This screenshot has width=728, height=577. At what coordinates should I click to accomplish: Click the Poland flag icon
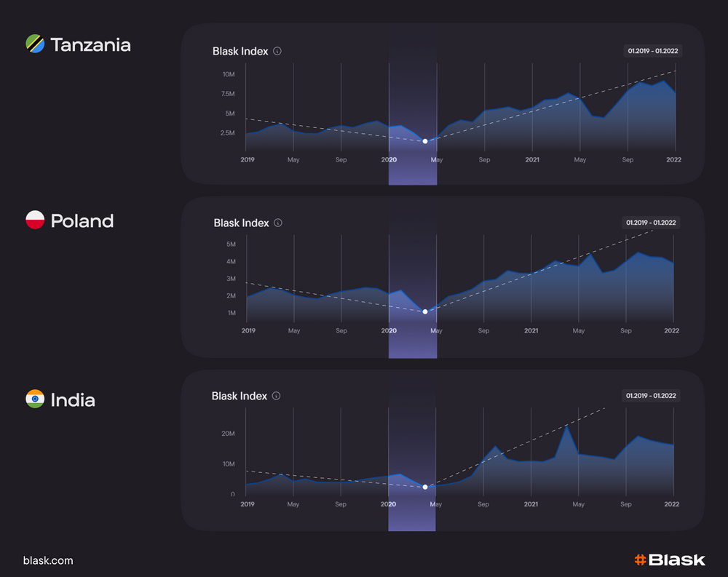[x=35, y=220]
